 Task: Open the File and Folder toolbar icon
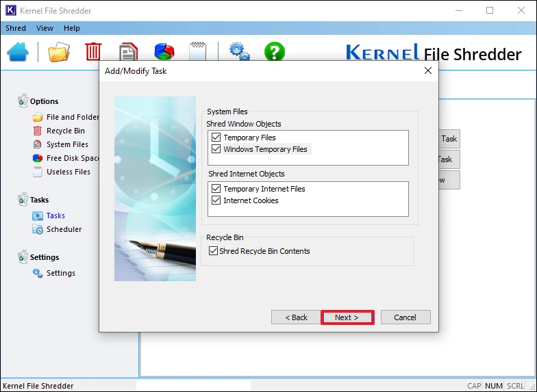[x=59, y=52]
